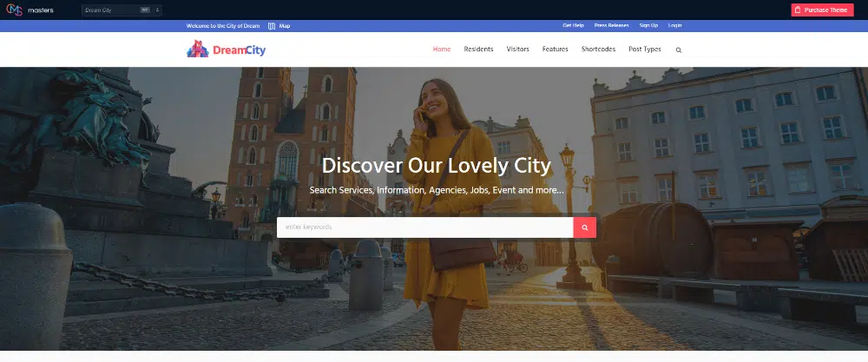Expand the Features menu
The image size is (868, 362).
pos(556,49)
